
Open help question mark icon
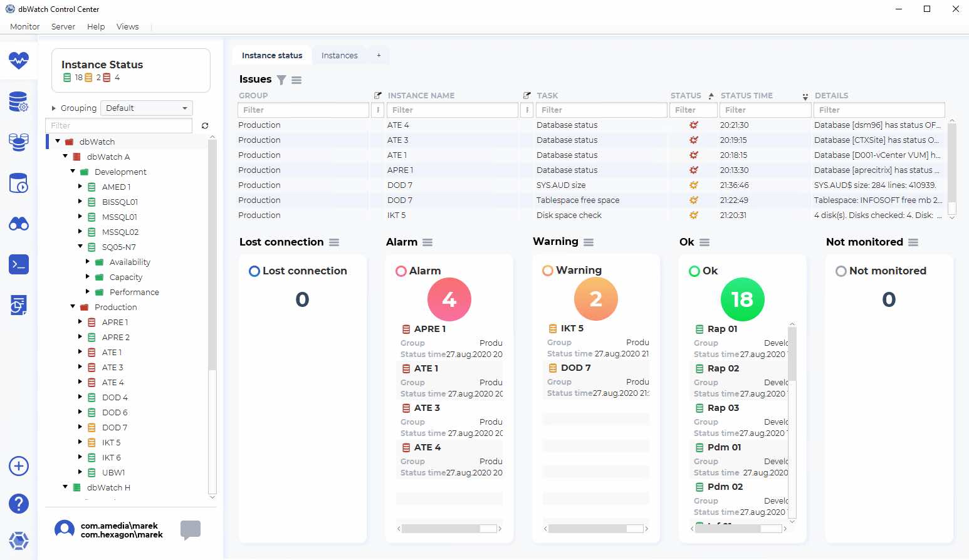(19, 504)
